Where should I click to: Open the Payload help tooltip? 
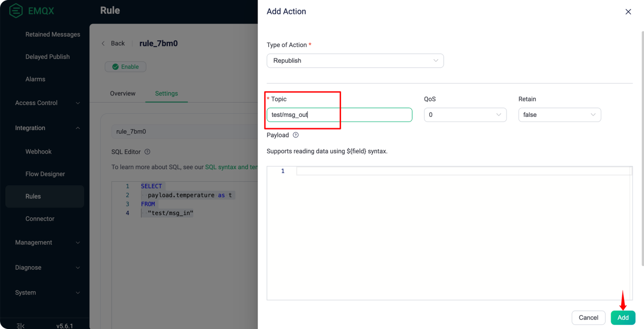click(x=294, y=135)
